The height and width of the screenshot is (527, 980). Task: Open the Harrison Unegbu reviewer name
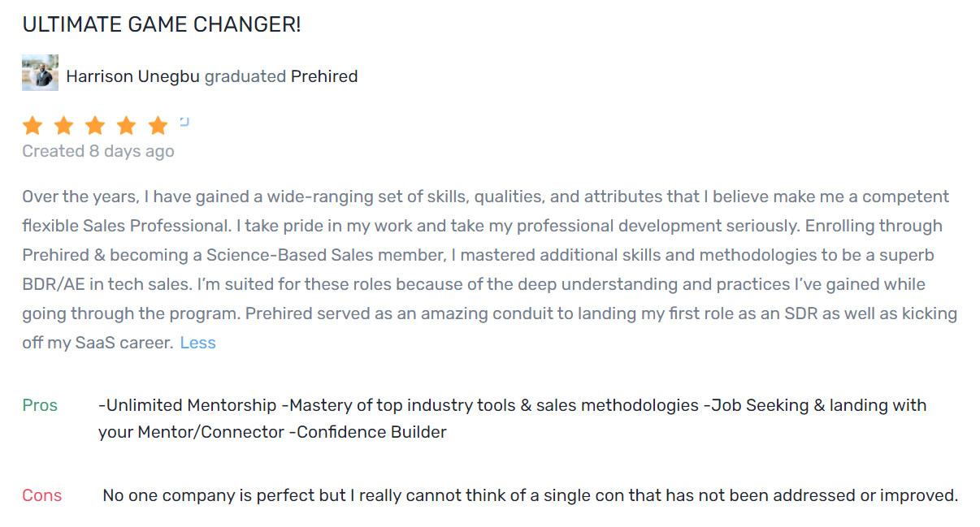pos(132,76)
